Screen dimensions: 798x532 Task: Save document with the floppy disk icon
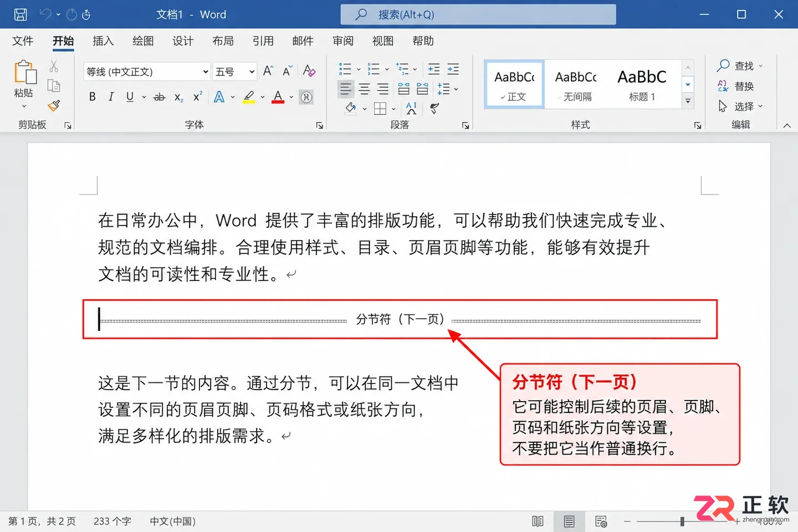click(21, 14)
